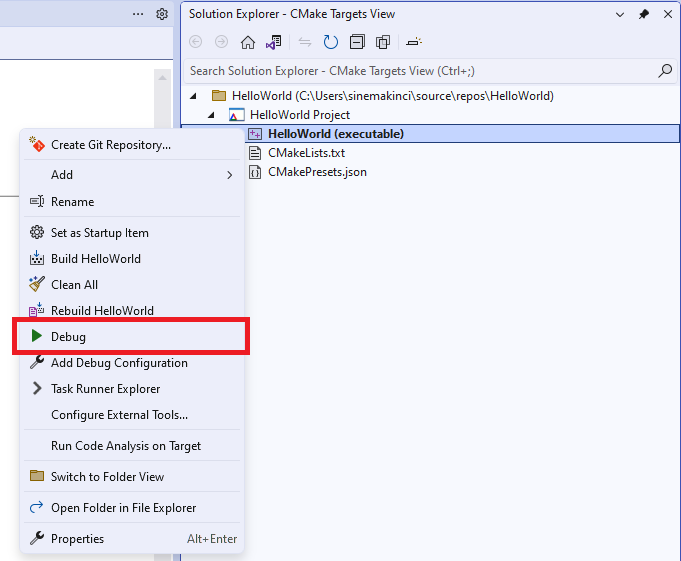Click the CMakeLists.txt document icon
The image size is (681, 561).
pyautogui.click(x=255, y=153)
